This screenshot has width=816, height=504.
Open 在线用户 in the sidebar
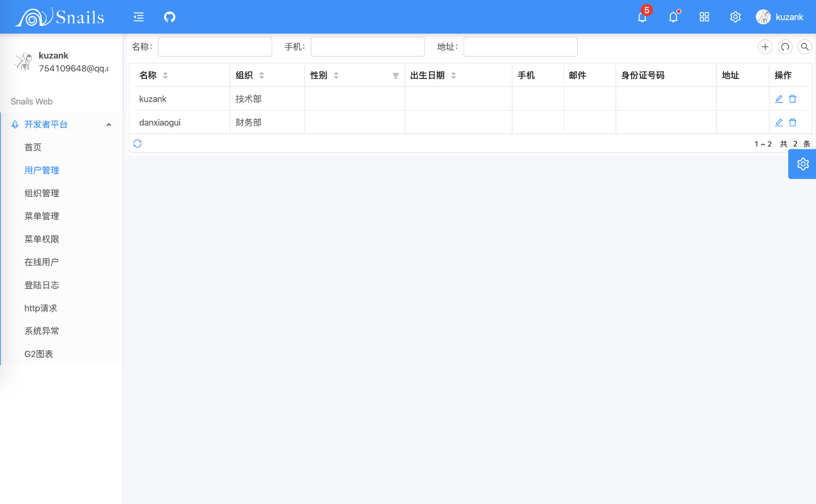tap(42, 262)
